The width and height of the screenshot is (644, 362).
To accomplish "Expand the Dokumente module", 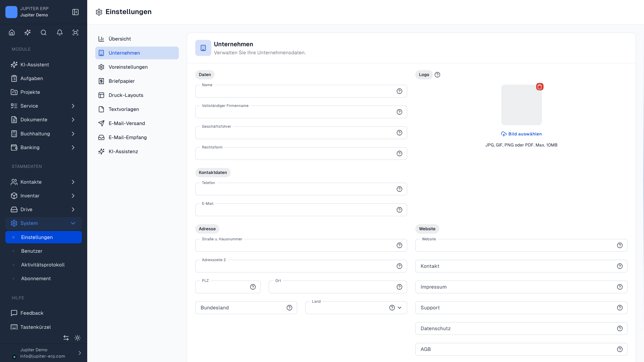I will tap(44, 120).
